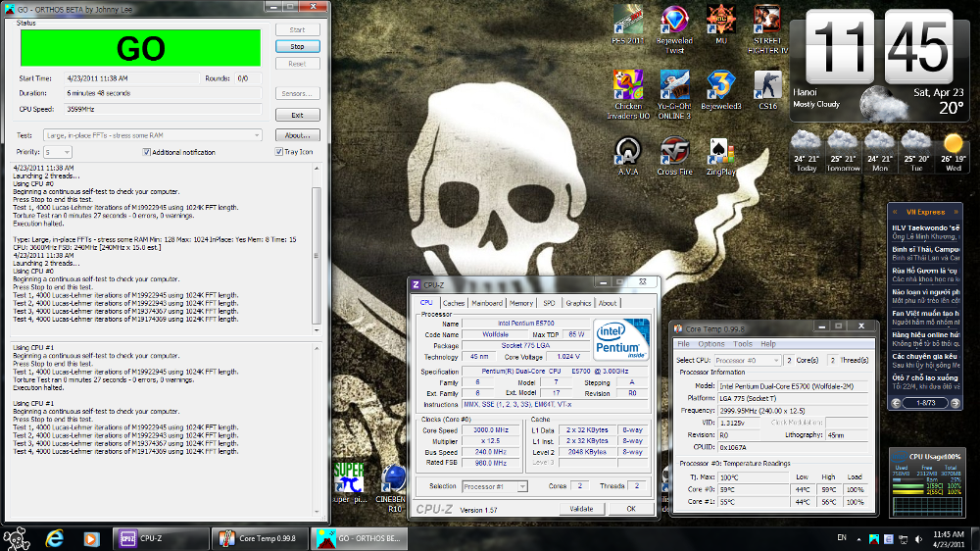
Task: Open Help menu in Core Temp
Action: [x=768, y=344]
